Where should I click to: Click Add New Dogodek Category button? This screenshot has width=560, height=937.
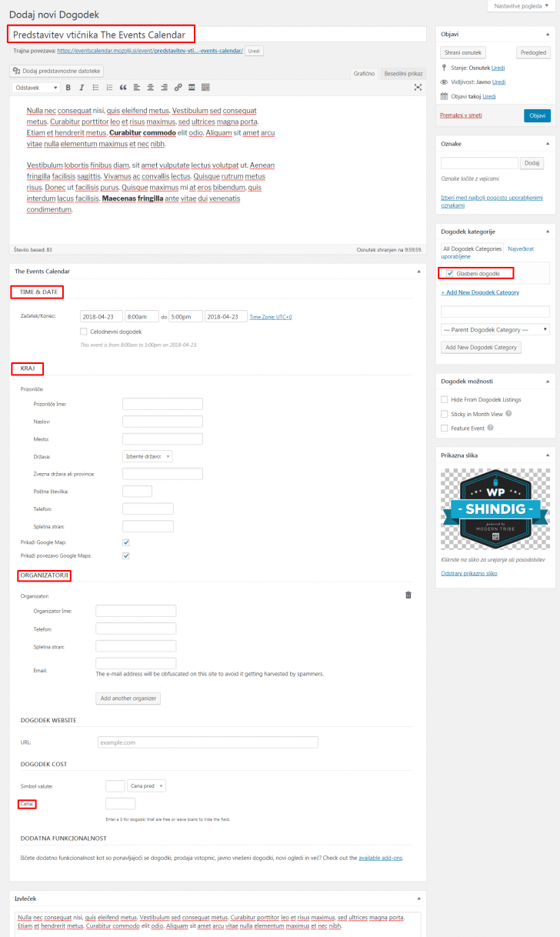[x=481, y=347]
